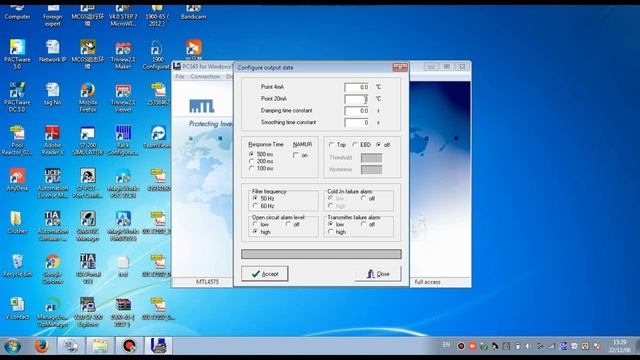This screenshot has height=360, width=640.
Task: Select 100 ms response time
Action: point(252,168)
